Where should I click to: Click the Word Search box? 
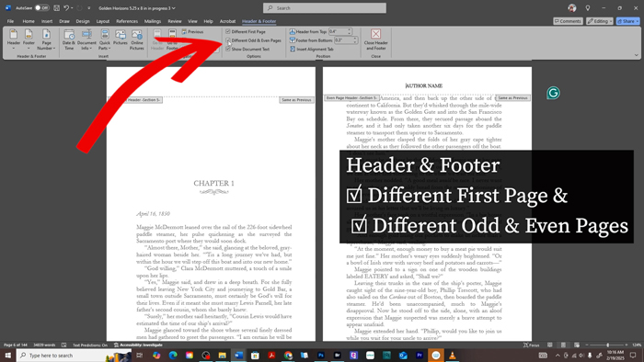pyautogui.click(x=325, y=7)
